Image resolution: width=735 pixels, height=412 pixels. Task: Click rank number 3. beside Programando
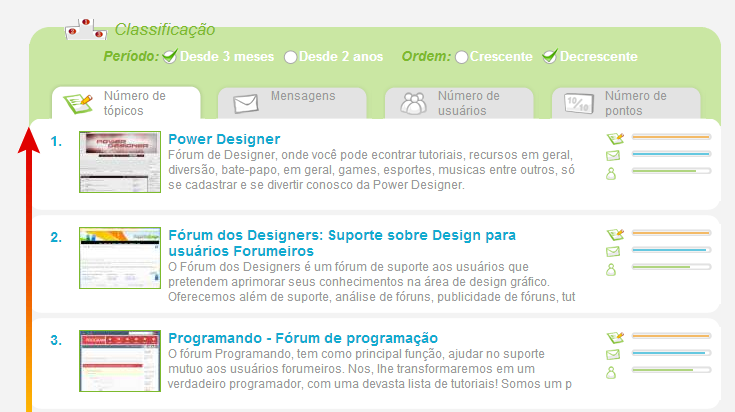pyautogui.click(x=56, y=340)
